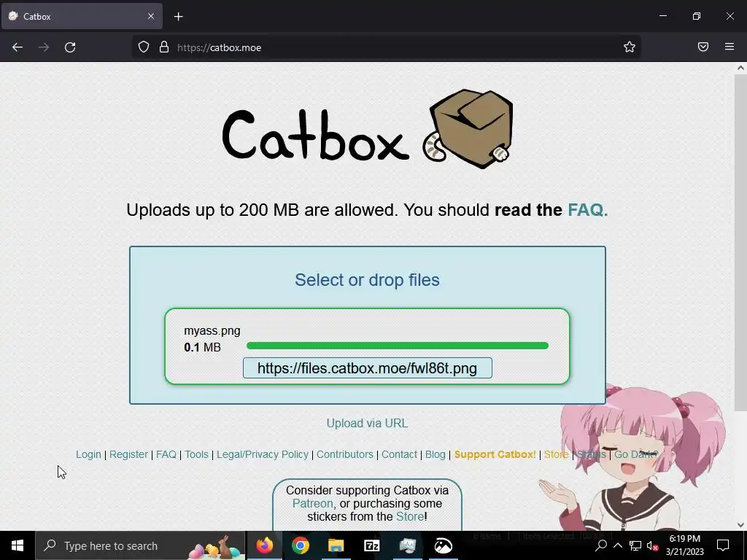Screen dimensions: 747x560
Task: Click the Select or drop files area
Action: pos(367,280)
